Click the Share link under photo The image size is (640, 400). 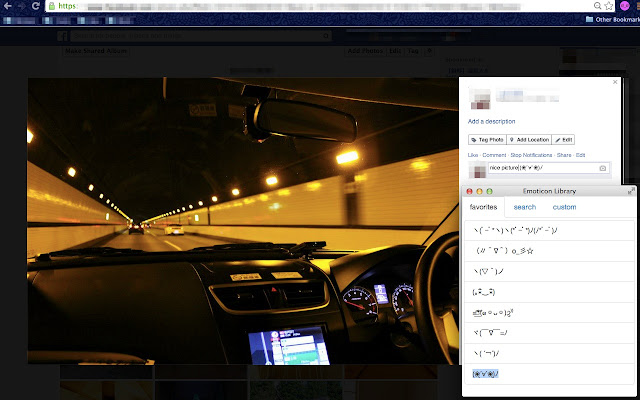tap(564, 155)
